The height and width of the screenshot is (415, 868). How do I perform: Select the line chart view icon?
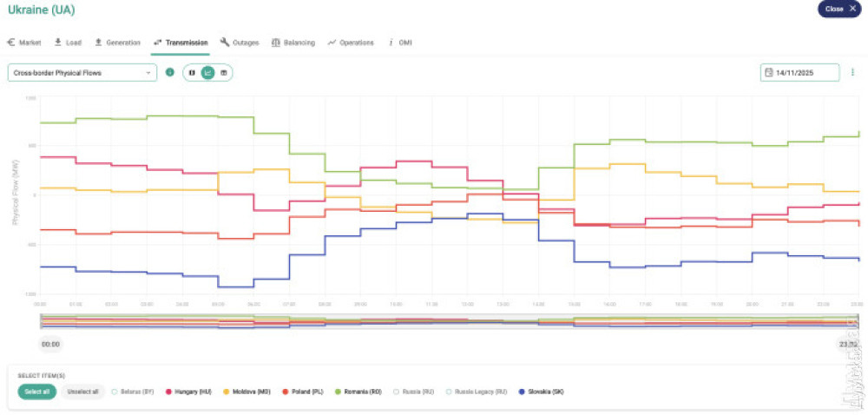(207, 73)
